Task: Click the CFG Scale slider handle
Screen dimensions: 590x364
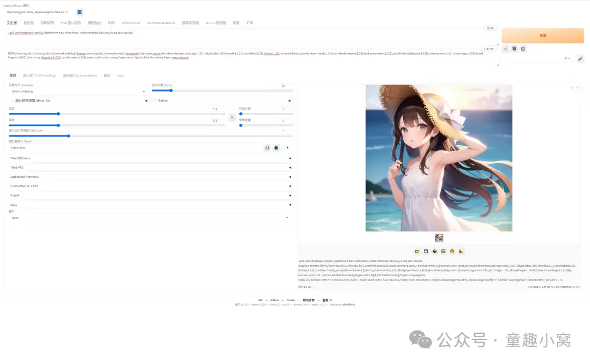Action: 68,136
